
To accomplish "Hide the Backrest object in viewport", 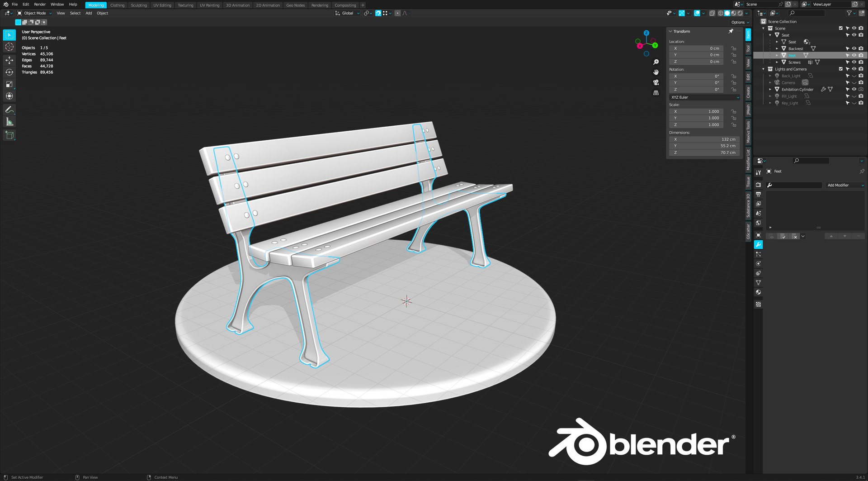I will [854, 48].
